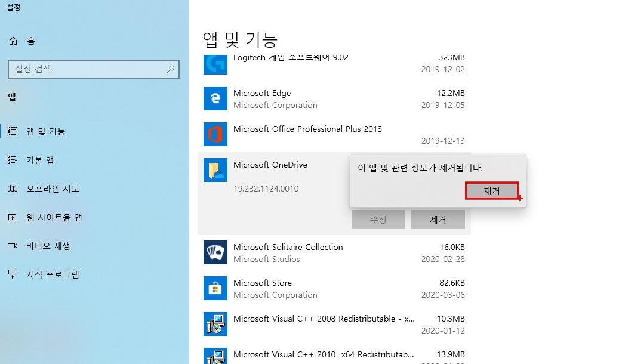This screenshot has height=364, width=622.
Task: Click the Microsoft Office app icon
Action: (215, 134)
